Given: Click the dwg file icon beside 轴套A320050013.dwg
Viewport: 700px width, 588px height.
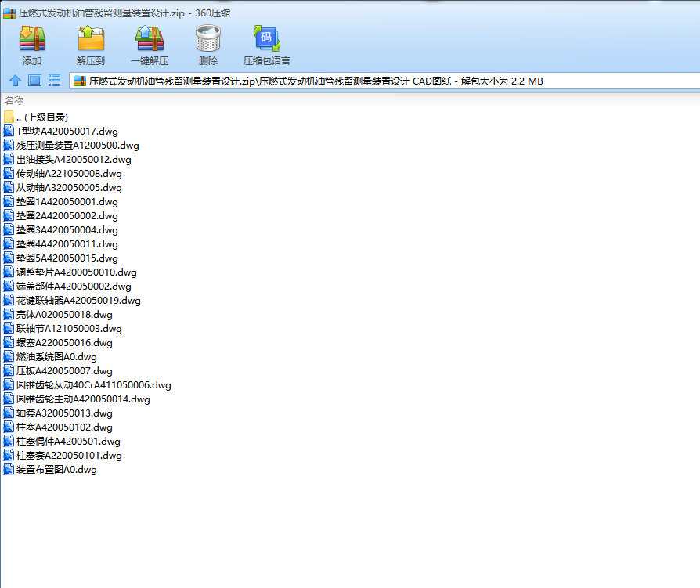Looking at the screenshot, I should coord(9,413).
